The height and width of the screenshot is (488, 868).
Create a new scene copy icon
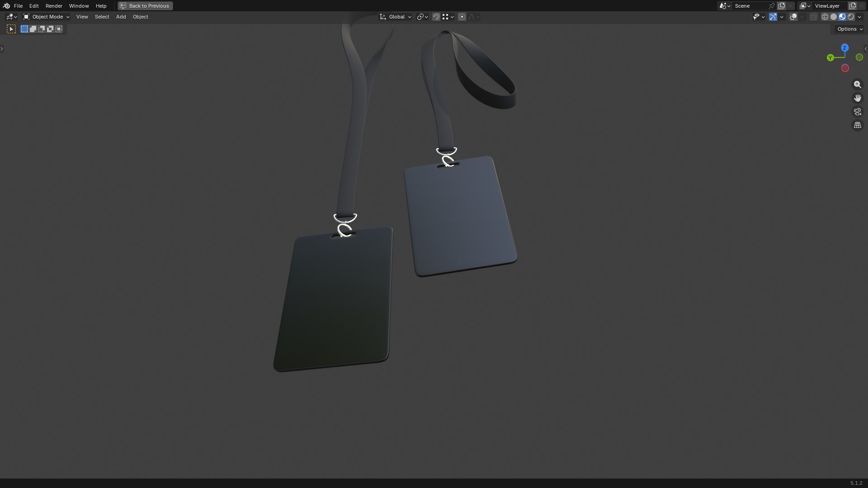click(x=782, y=6)
